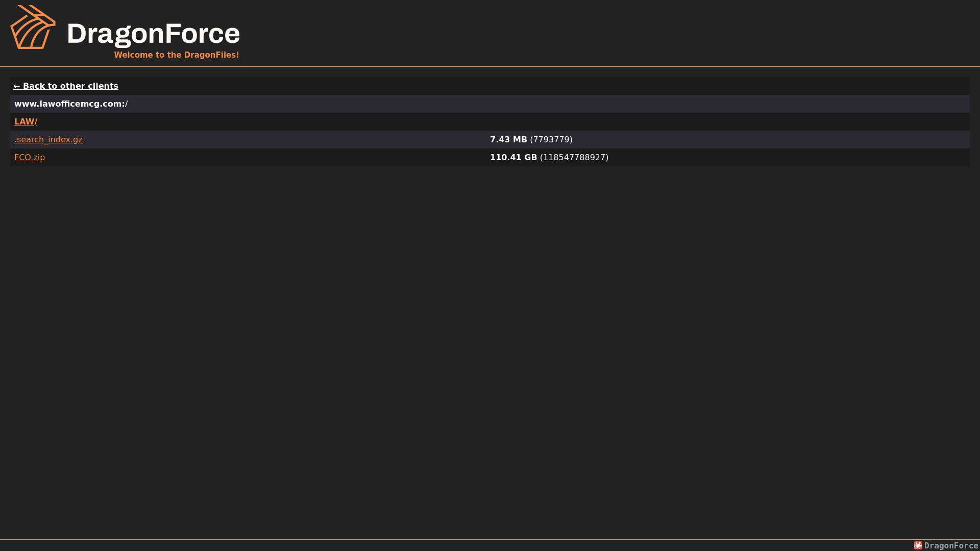980x551 pixels.
Task: Click the large DragonForce header title
Action: click(153, 34)
